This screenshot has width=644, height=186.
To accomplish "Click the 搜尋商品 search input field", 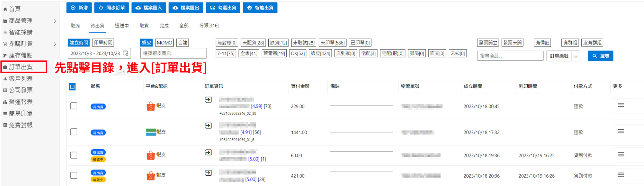I will pyautogui.click(x=510, y=56).
